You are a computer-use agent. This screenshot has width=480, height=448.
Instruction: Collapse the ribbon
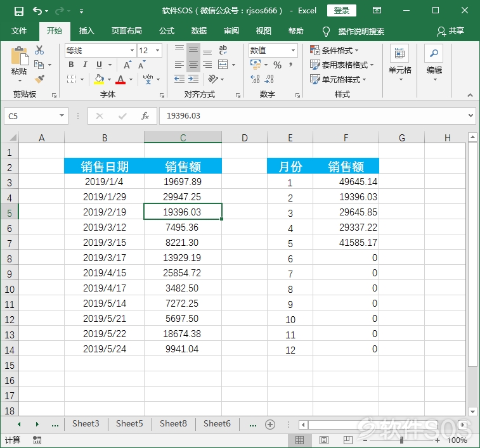(x=470, y=95)
